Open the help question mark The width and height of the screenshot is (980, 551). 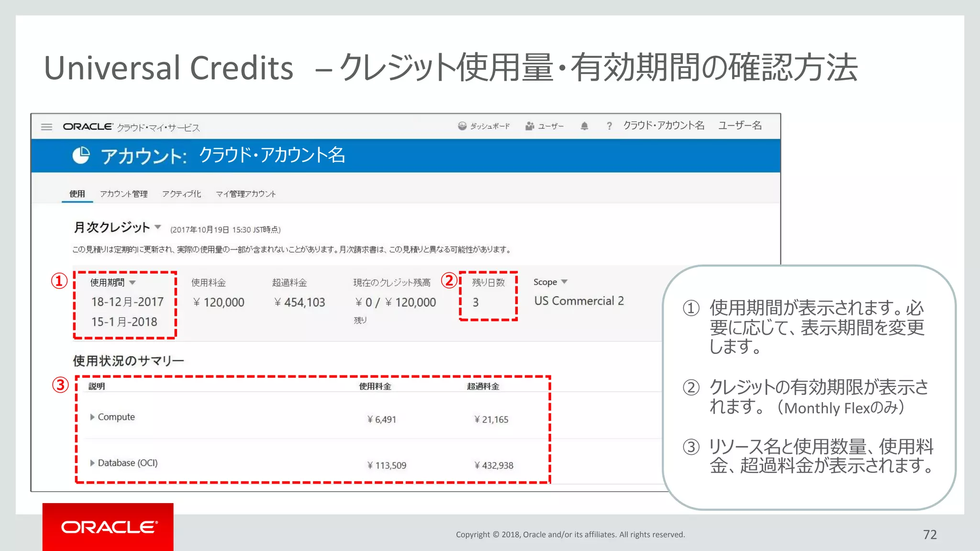(609, 126)
